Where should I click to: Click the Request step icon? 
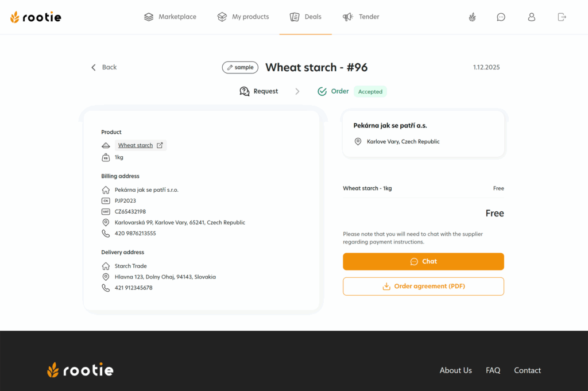click(245, 91)
